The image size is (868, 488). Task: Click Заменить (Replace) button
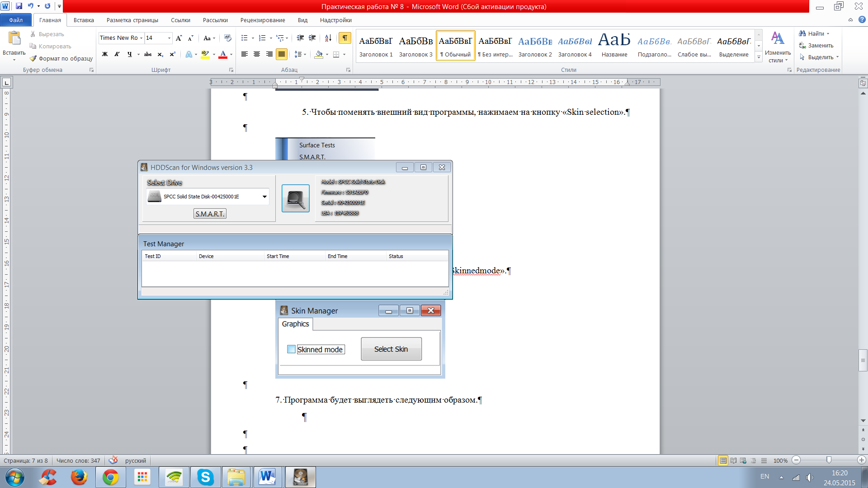[816, 45]
